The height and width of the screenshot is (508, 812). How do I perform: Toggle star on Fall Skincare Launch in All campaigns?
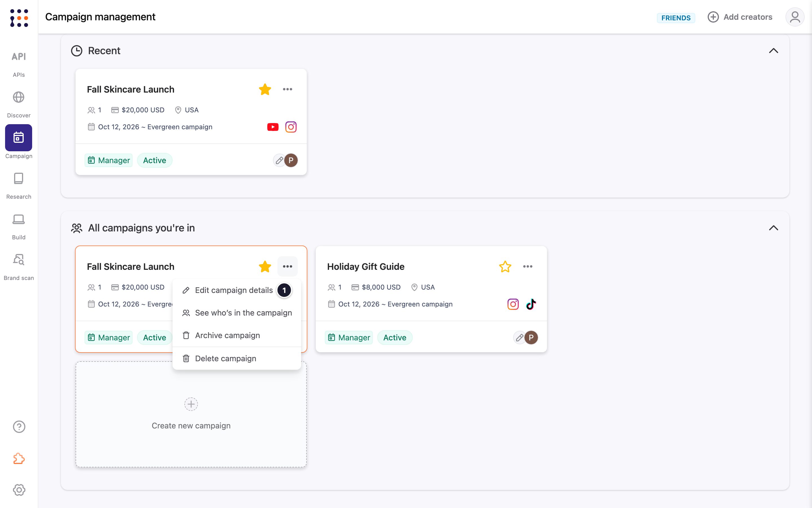265,266
